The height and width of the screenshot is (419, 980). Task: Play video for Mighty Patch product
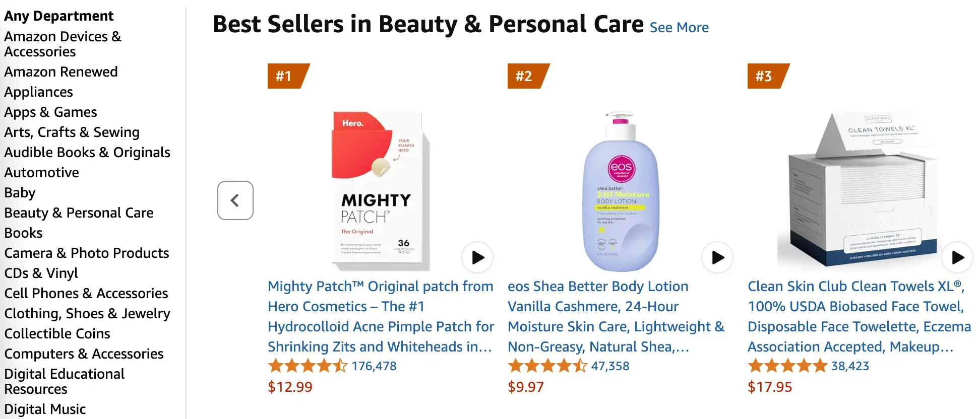pos(477,257)
